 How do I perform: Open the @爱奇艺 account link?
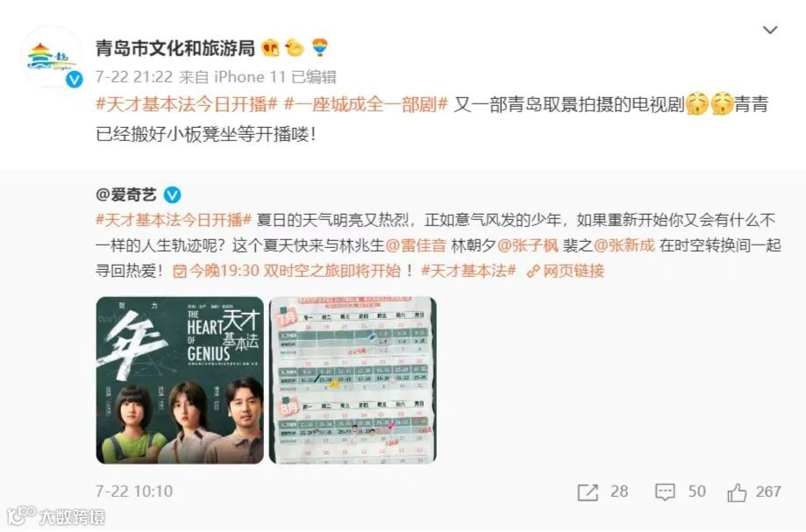(126, 195)
